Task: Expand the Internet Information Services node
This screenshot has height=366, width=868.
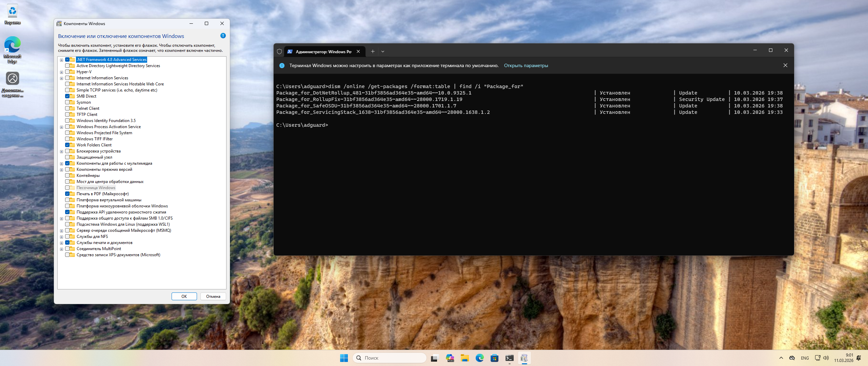Action: point(61,78)
